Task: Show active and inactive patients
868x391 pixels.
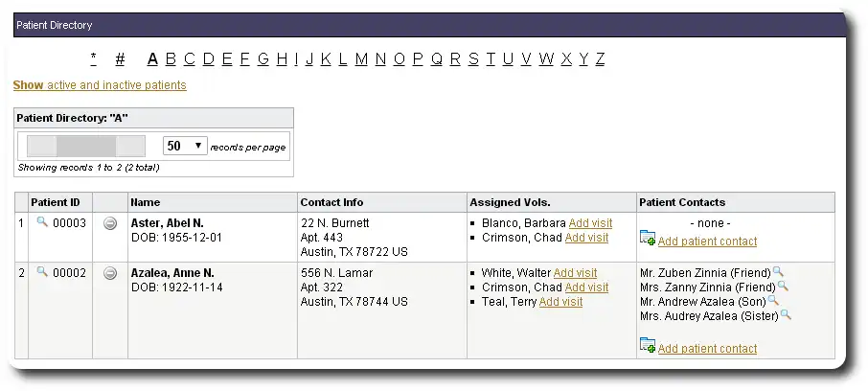Action: (100, 85)
